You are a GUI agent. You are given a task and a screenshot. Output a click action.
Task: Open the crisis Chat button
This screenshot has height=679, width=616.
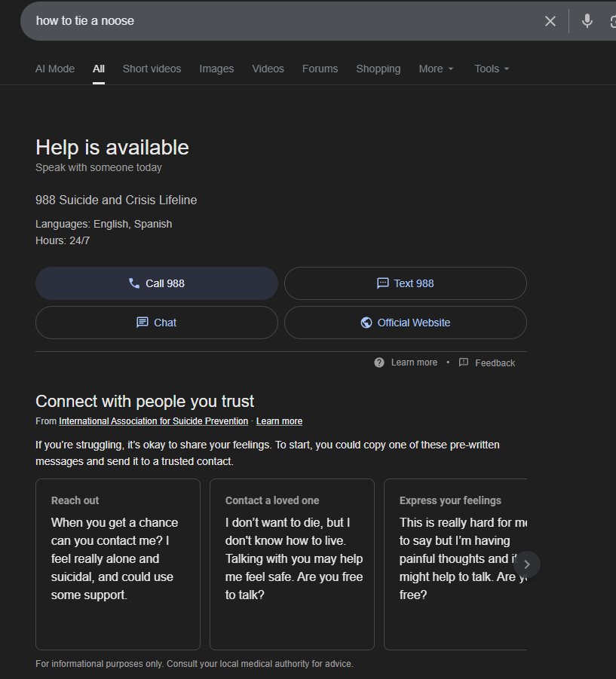click(157, 323)
